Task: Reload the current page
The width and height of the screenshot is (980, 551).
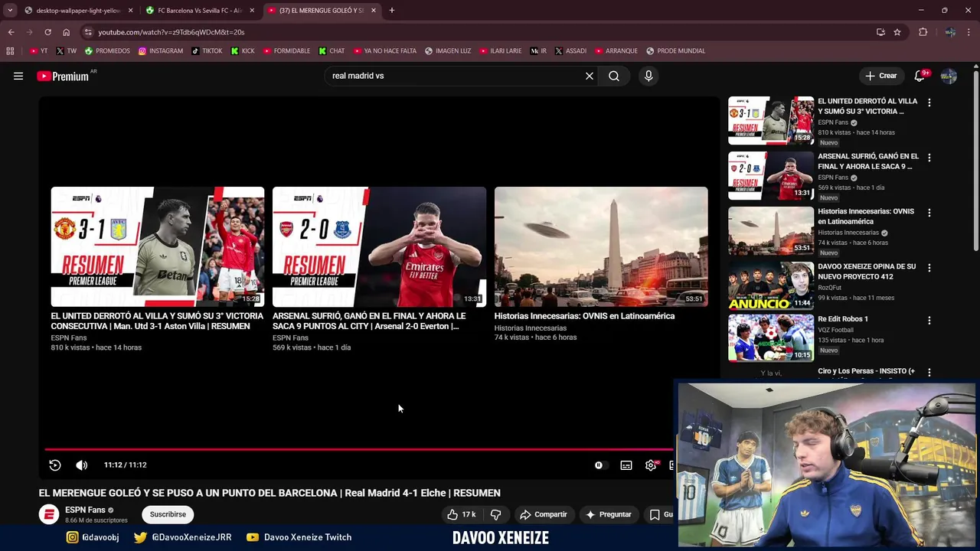Action: (47, 32)
